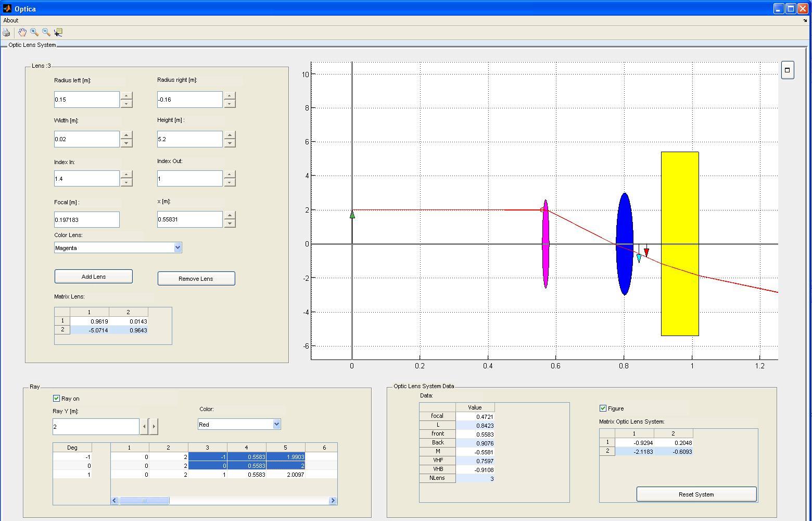Click the Print figure toolbar icon
The width and height of the screenshot is (812, 521).
tap(6, 32)
